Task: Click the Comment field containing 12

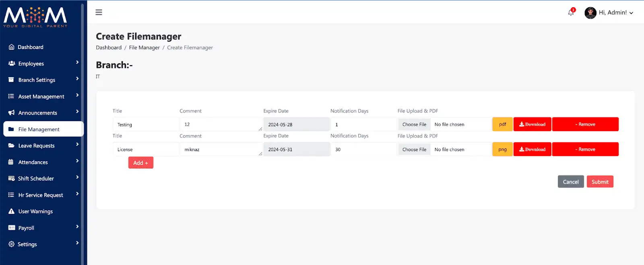Action: point(221,125)
